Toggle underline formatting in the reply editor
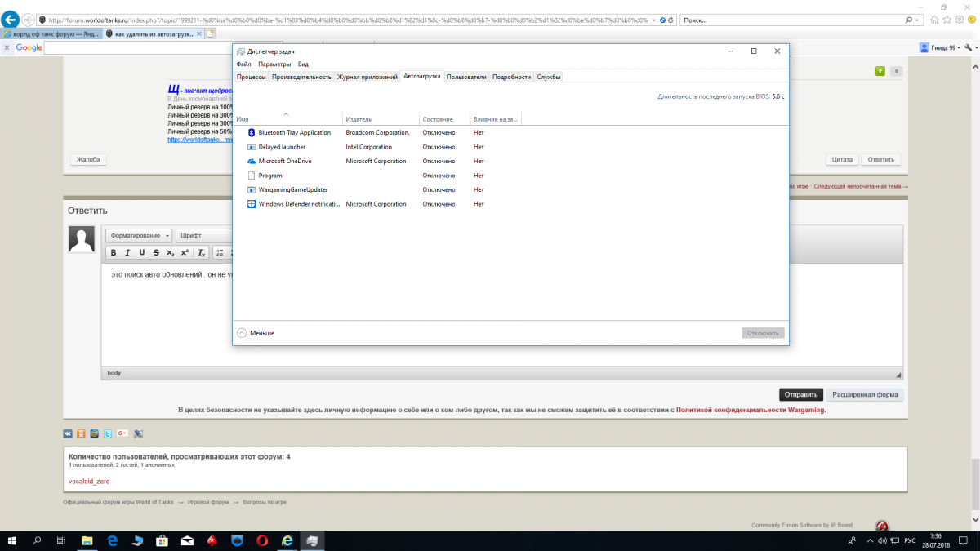The height and width of the screenshot is (551, 980). click(x=141, y=253)
